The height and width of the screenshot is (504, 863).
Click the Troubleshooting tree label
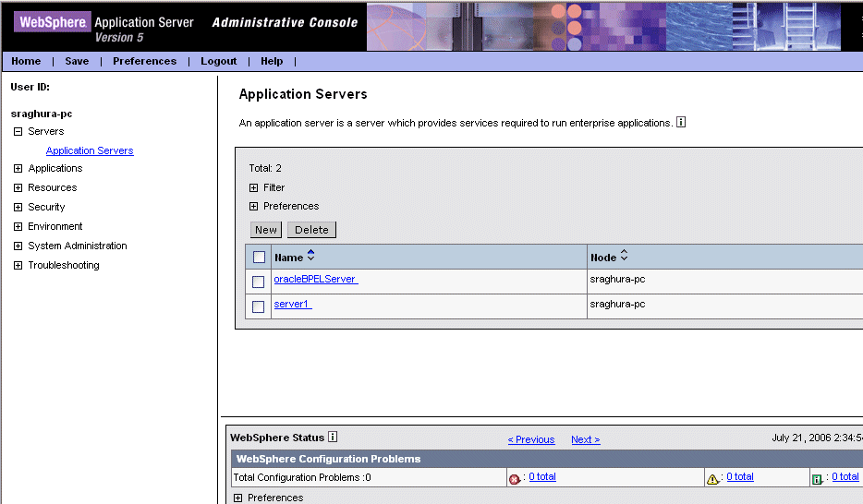point(64,265)
